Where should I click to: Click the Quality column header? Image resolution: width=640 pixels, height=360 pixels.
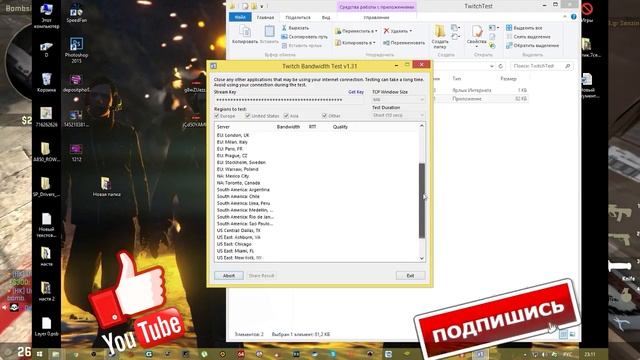340,127
